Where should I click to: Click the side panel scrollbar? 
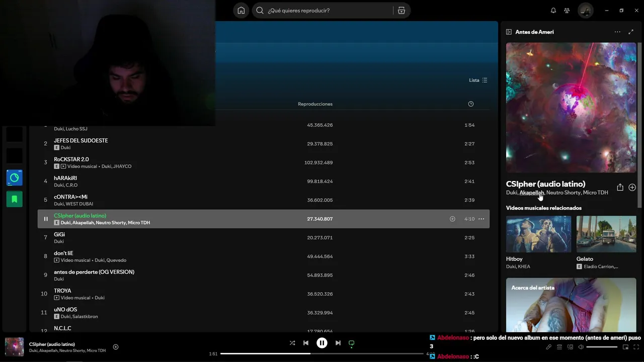(x=640, y=126)
